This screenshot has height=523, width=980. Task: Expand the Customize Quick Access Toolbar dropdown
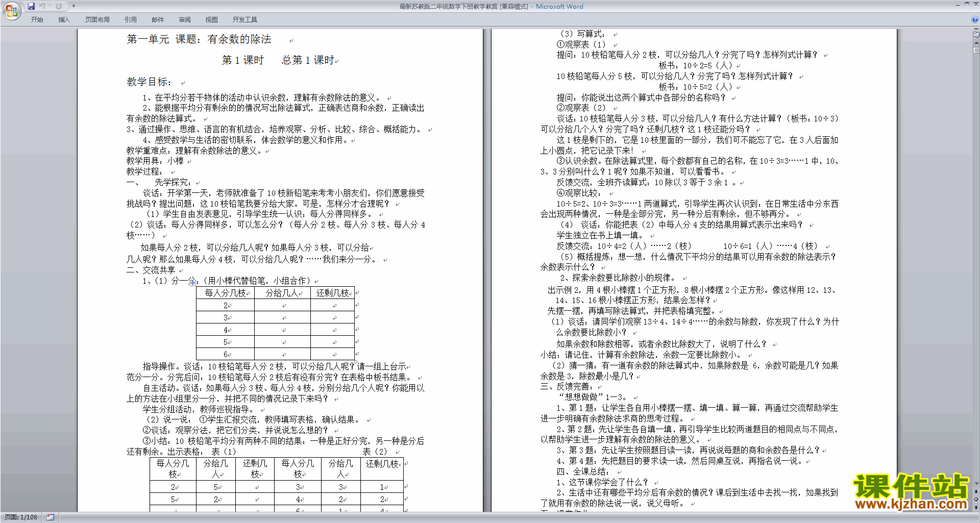click(x=73, y=6)
